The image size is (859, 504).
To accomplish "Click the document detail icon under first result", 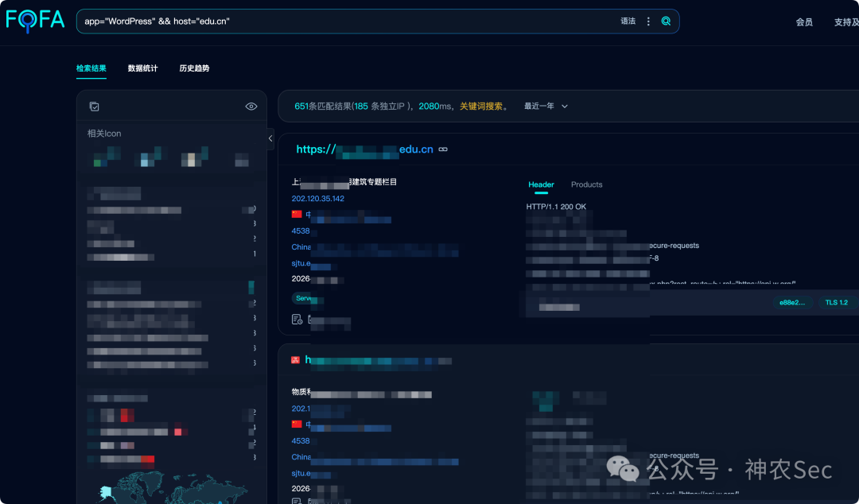I will (297, 320).
